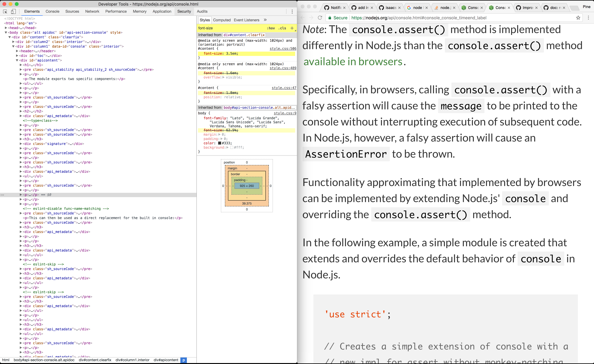Expand the h1 element node
594x364 pixels.
point(21,65)
